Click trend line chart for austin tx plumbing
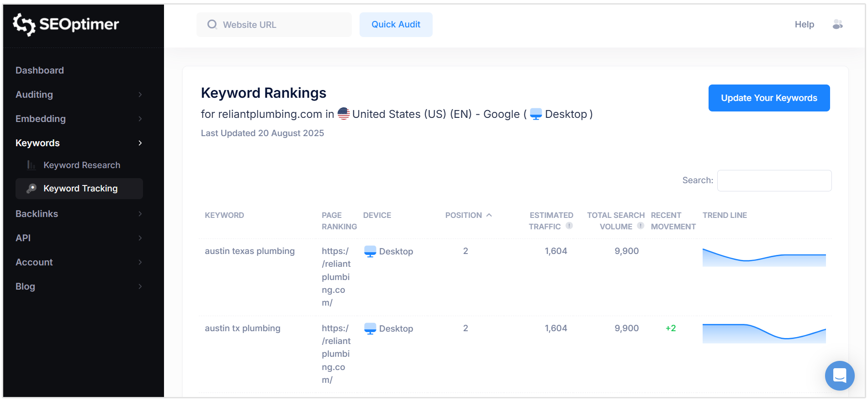The width and height of the screenshot is (868, 402). pyautogui.click(x=764, y=333)
